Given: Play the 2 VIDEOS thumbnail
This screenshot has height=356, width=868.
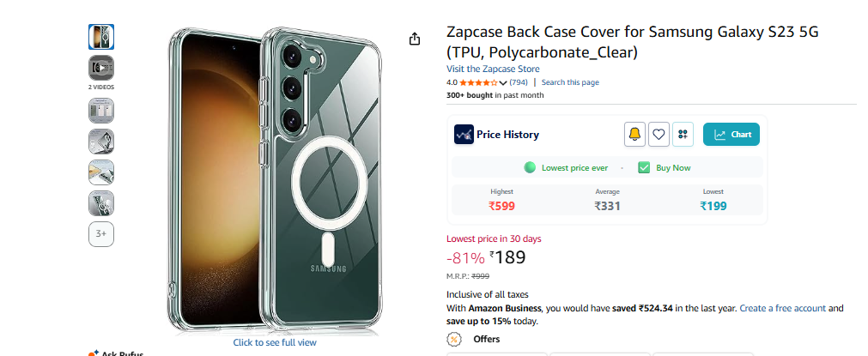Looking at the screenshot, I should click(101, 68).
